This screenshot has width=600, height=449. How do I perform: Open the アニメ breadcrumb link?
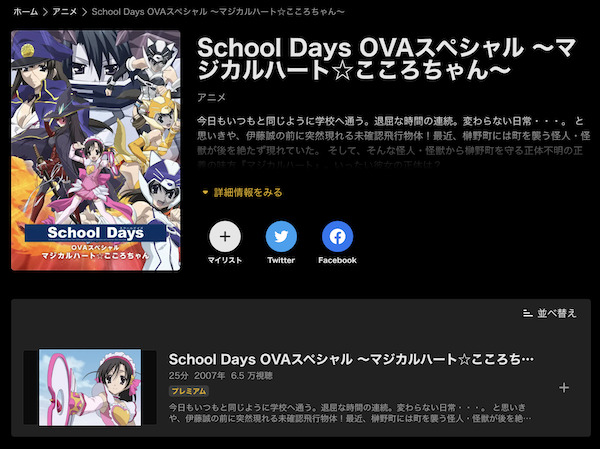pyautogui.click(x=64, y=12)
